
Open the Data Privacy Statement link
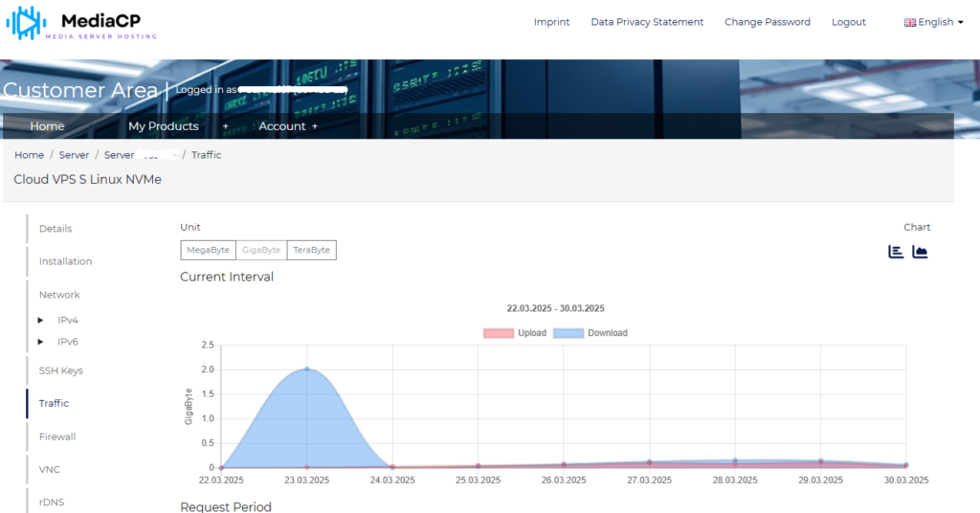pos(647,22)
